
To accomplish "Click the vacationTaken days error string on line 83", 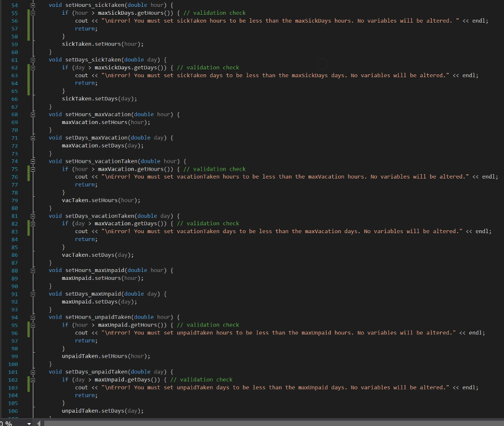I will click(x=282, y=231).
